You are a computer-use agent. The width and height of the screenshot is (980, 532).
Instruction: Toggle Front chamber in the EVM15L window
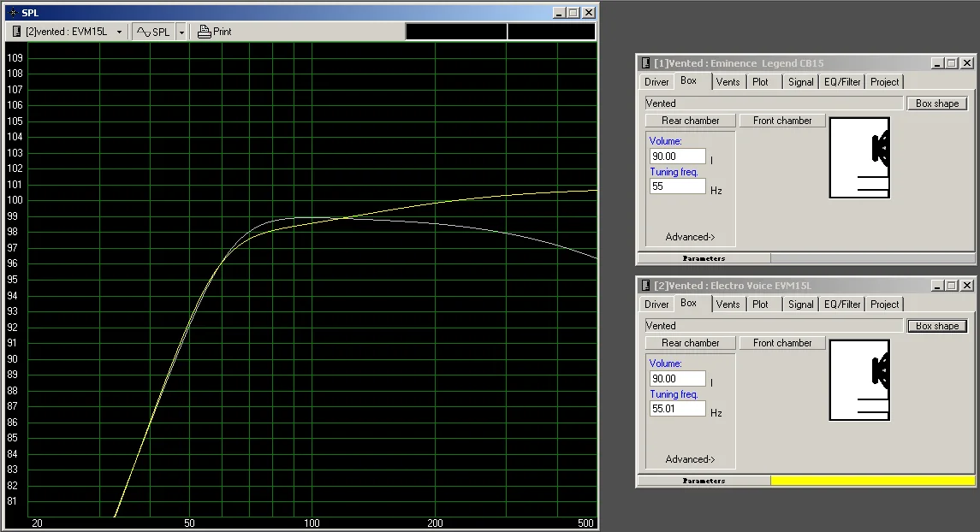[781, 342]
